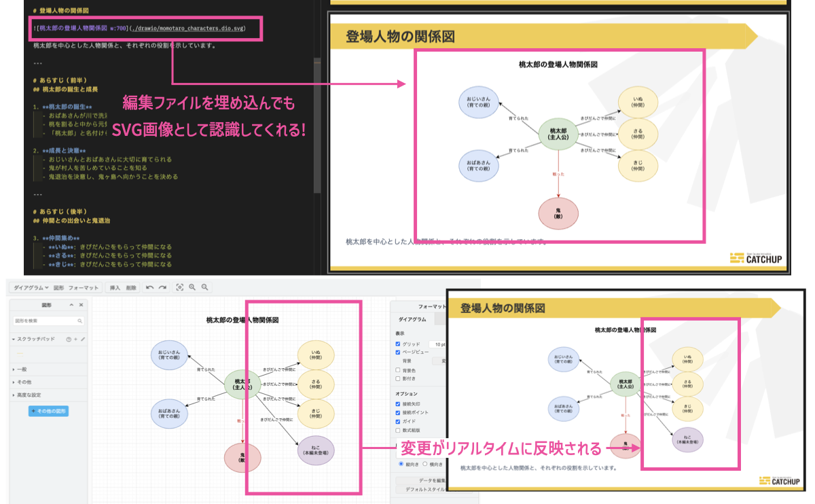The image size is (815, 504).
Task: Open the ダイアグラム dropdown menu
Action: 29,288
